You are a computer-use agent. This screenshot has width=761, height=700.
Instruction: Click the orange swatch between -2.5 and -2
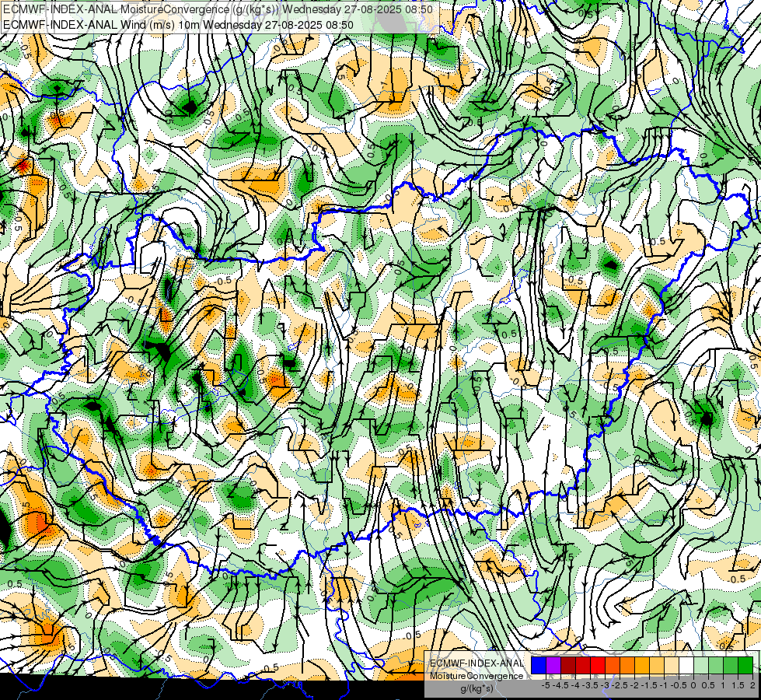627,665
